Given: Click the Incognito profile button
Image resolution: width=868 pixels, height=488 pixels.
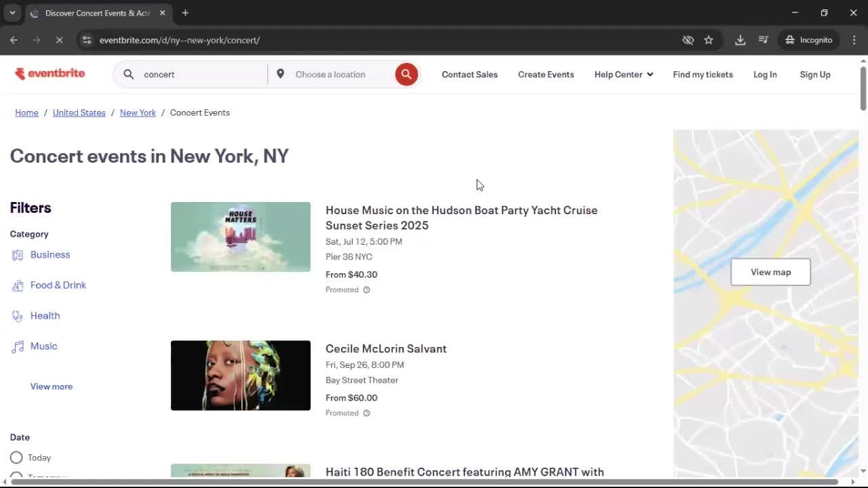Looking at the screenshot, I should 809,40.
